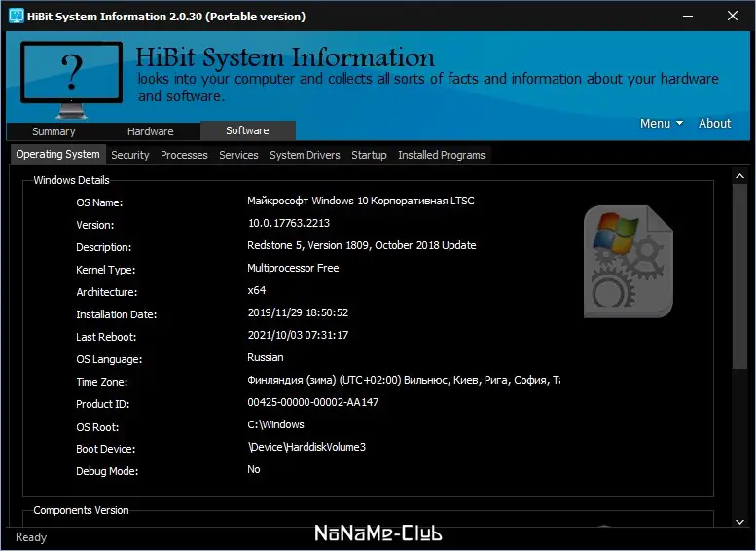Click the vertical scrollbar thumb
The height and width of the screenshot is (551, 756).
(x=739, y=276)
